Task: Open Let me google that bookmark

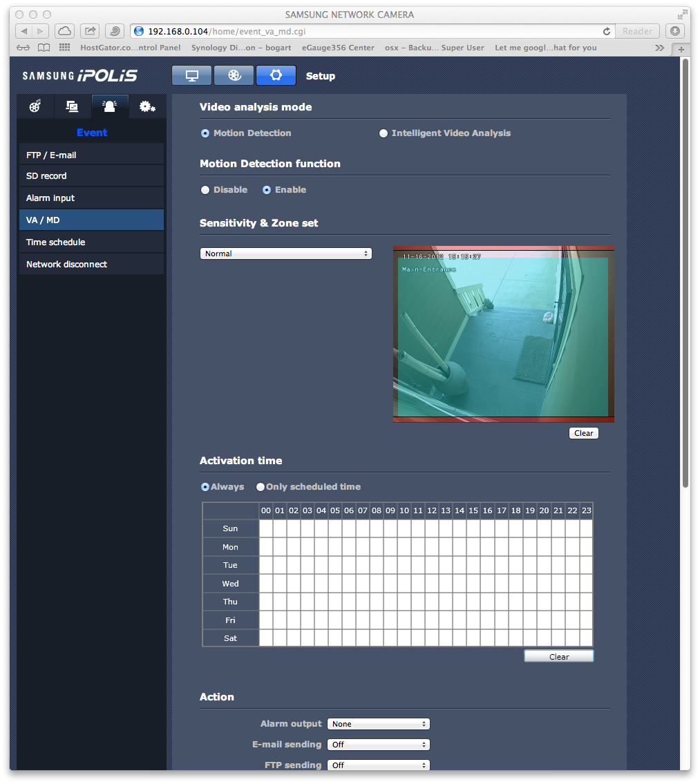Action: (545, 48)
